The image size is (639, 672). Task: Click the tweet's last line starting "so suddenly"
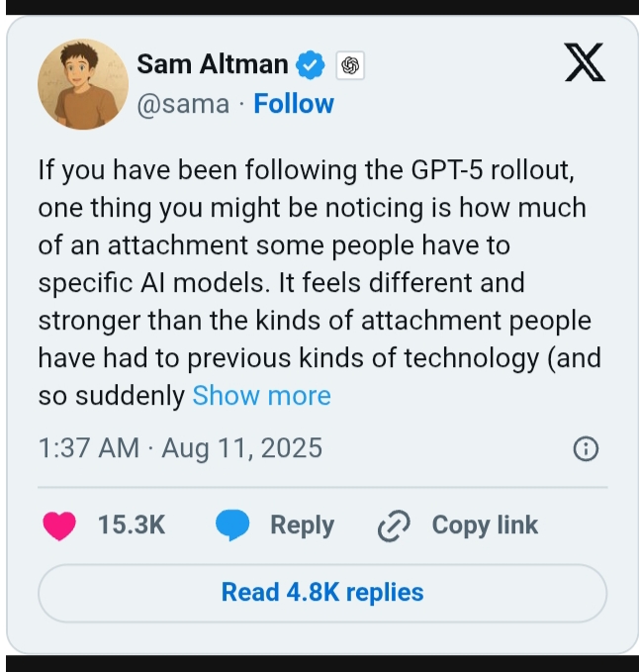(111, 396)
